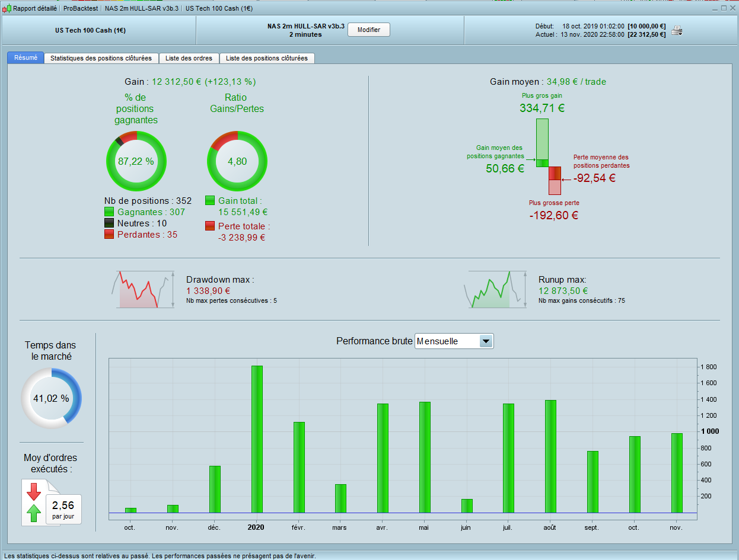This screenshot has height=560, width=739.
Task: Click the nov. 2020 performance bar
Action: click(677, 473)
